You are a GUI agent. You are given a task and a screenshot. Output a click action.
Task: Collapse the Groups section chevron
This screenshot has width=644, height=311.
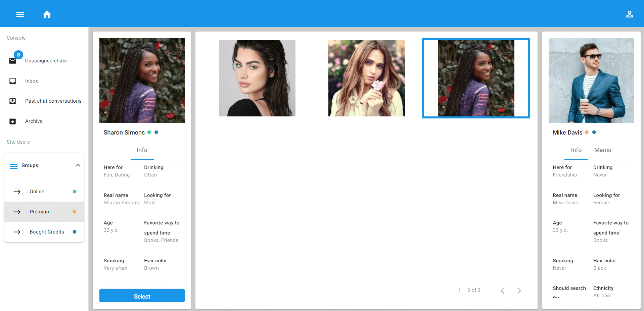(x=78, y=165)
